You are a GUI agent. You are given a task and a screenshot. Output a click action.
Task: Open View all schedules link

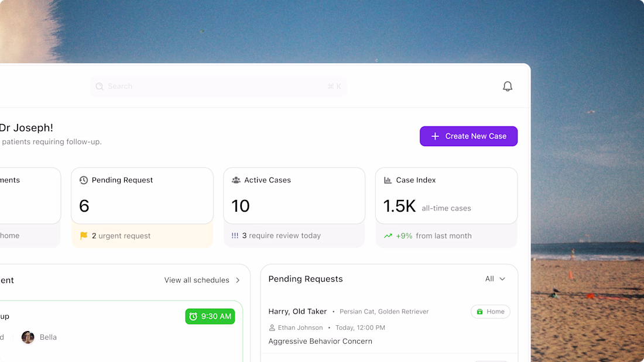point(197,280)
